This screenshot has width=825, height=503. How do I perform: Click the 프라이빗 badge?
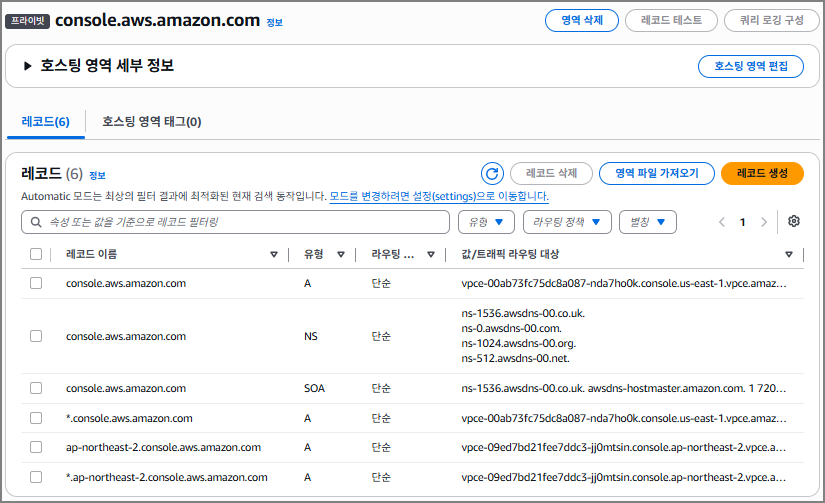(27, 21)
